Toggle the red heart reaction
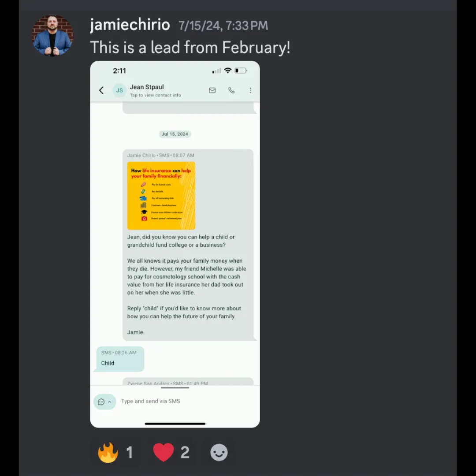 pos(171,452)
